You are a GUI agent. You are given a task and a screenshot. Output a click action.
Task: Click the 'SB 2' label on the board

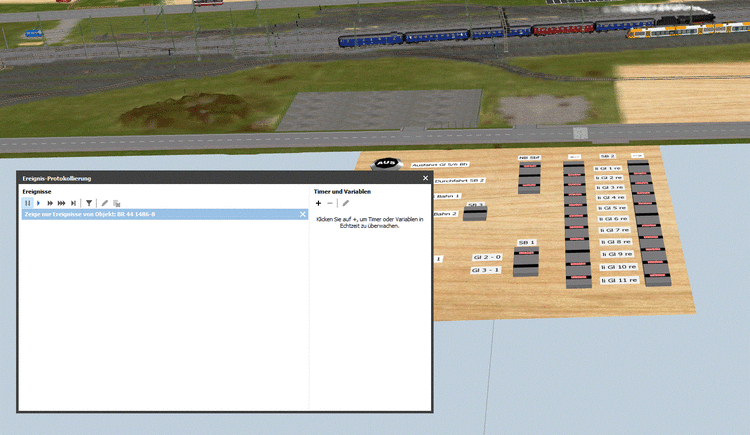[x=607, y=156]
